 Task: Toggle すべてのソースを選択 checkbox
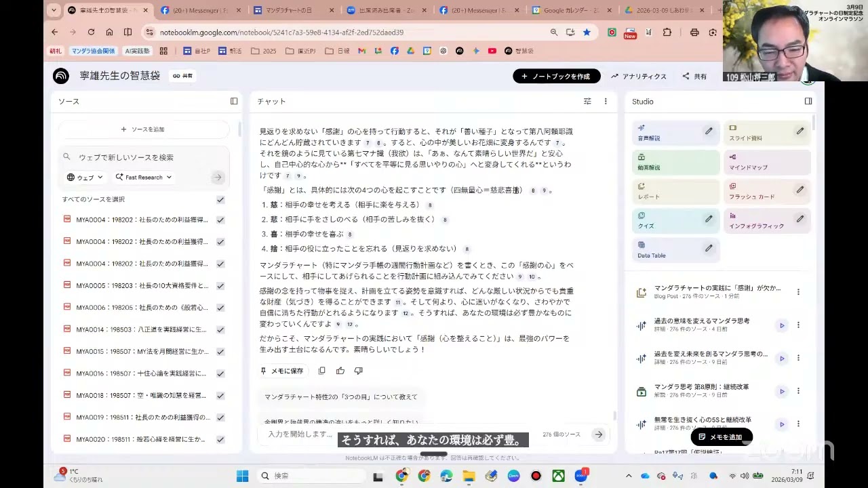(x=220, y=199)
